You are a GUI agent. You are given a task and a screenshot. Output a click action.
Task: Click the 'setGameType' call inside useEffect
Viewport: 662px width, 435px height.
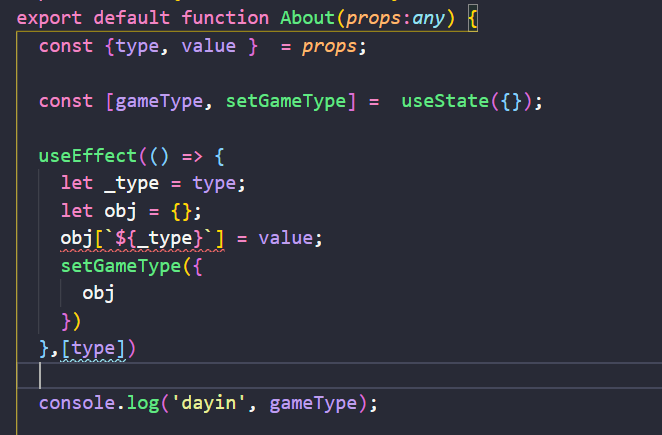(x=121, y=266)
